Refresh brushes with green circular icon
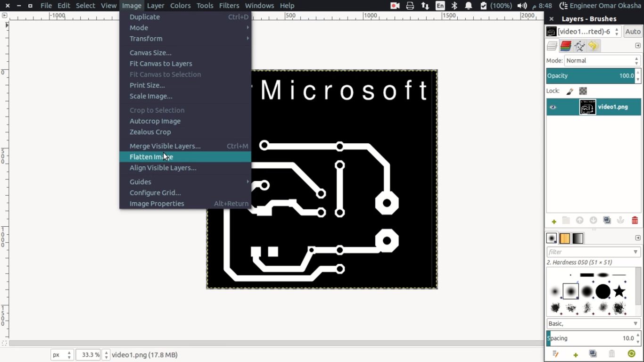The height and width of the screenshot is (362, 644). point(632,354)
